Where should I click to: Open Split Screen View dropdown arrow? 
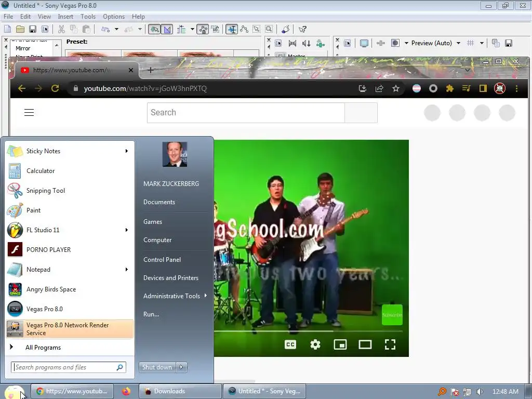point(406,43)
